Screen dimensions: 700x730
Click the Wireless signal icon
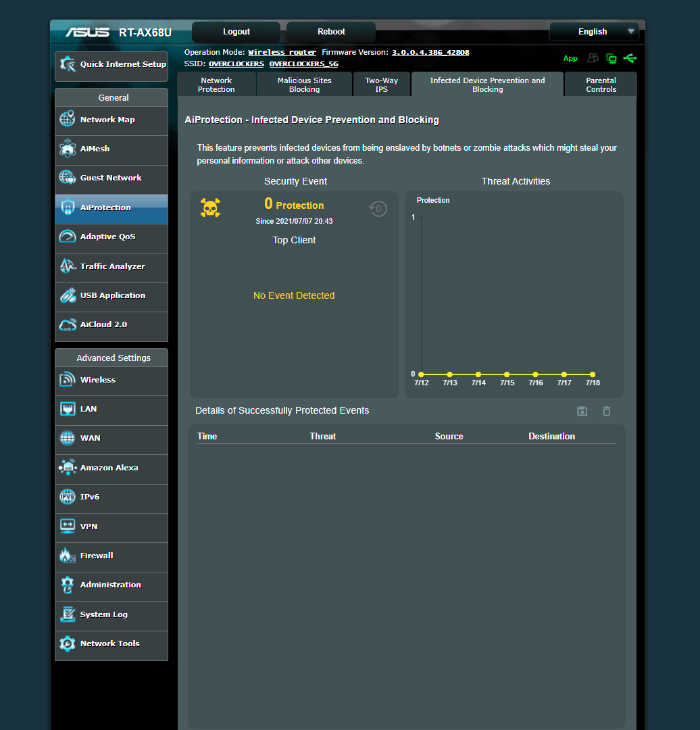pyautogui.click(x=68, y=379)
